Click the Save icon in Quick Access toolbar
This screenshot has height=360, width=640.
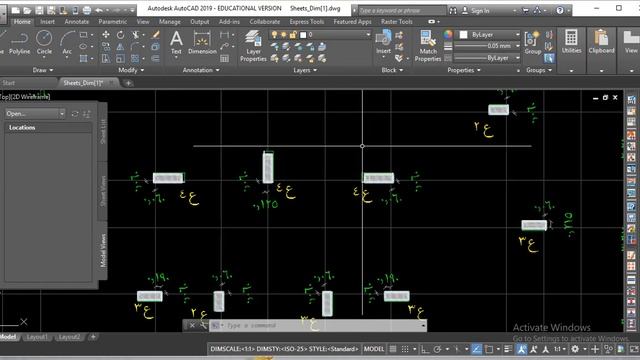click(x=40, y=10)
